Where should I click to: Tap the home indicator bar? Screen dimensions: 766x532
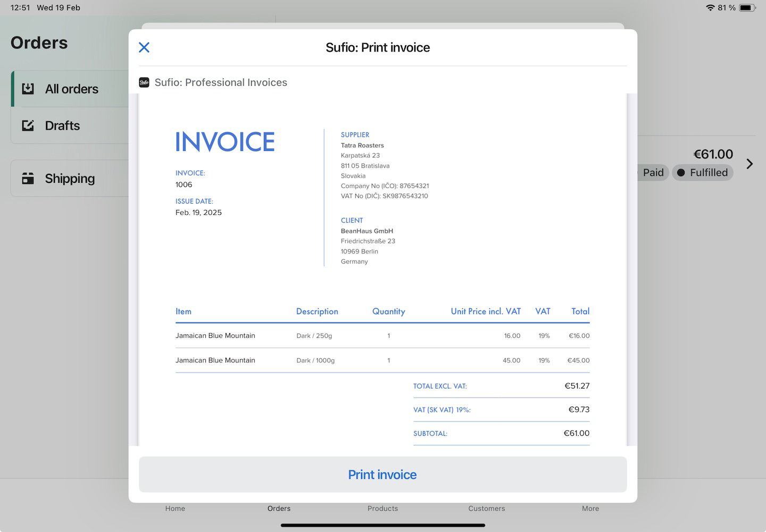[382, 525]
